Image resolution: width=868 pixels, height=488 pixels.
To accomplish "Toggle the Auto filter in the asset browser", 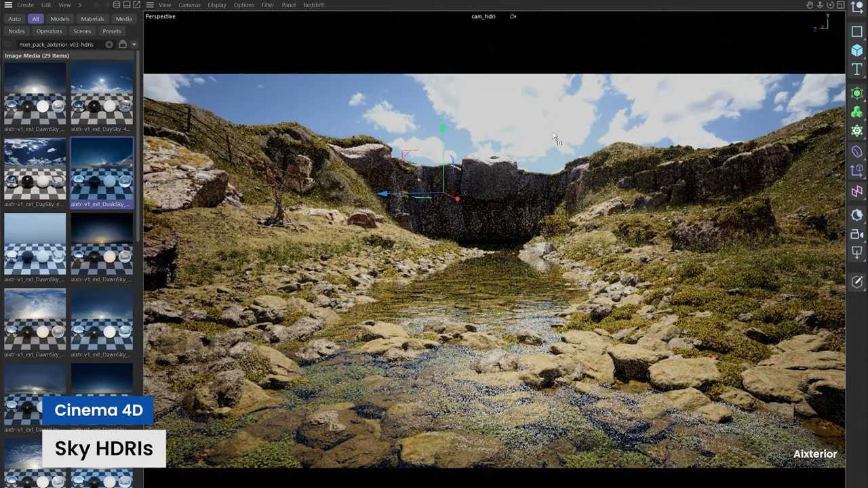I will [x=14, y=19].
